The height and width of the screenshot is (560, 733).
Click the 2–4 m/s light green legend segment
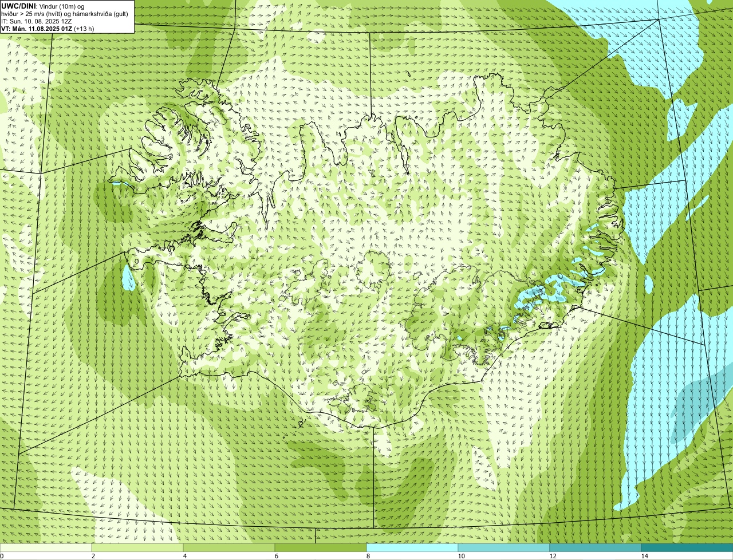137,547
